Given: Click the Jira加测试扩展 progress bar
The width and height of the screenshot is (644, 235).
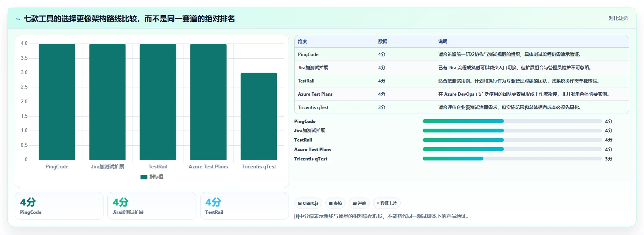Looking at the screenshot, I should pos(512,131).
